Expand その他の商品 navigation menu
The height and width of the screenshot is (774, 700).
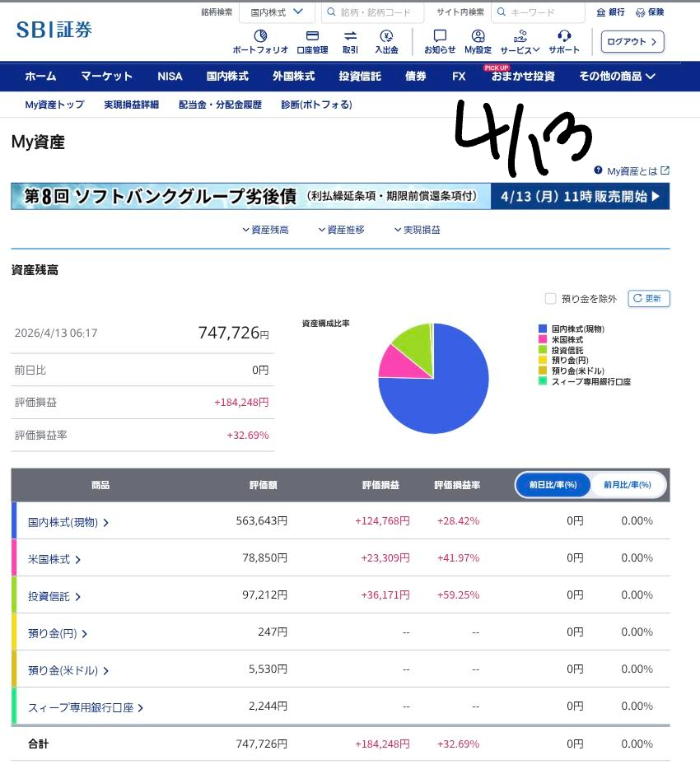[617, 77]
